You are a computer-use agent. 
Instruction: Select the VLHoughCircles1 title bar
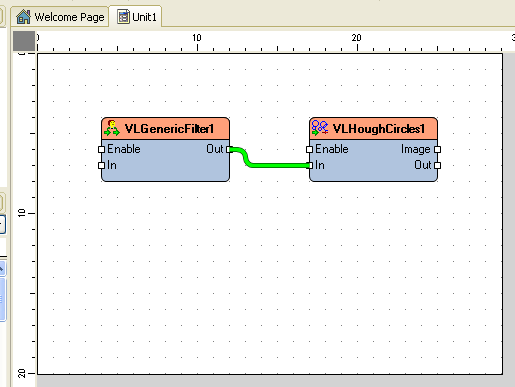pos(373,129)
